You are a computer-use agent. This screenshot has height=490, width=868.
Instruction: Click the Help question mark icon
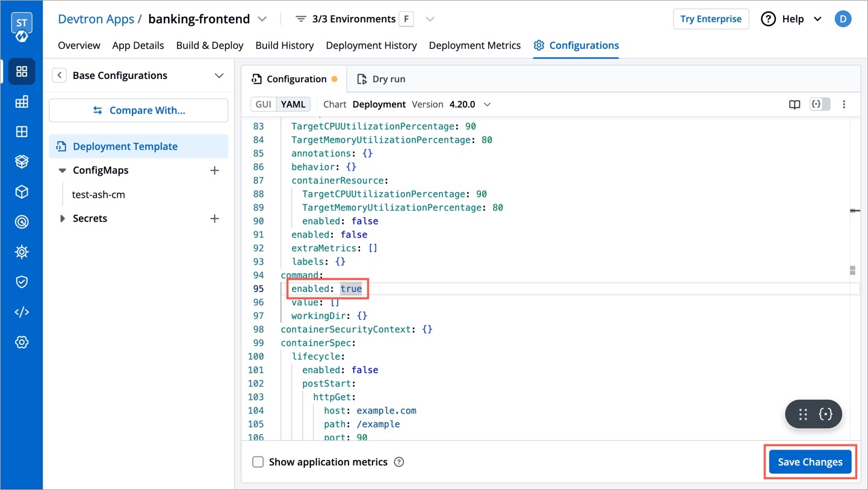pos(768,19)
